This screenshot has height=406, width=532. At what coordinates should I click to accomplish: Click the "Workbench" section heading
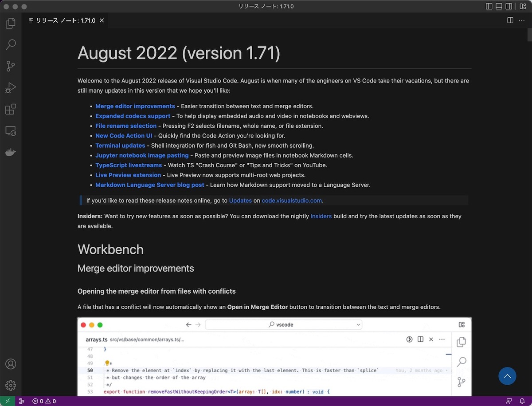(110, 249)
